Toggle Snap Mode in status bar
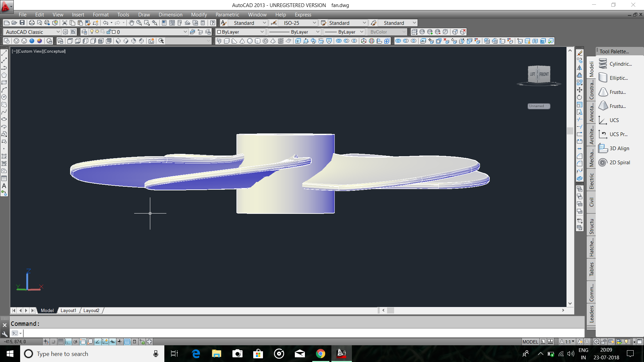 tap(53, 342)
